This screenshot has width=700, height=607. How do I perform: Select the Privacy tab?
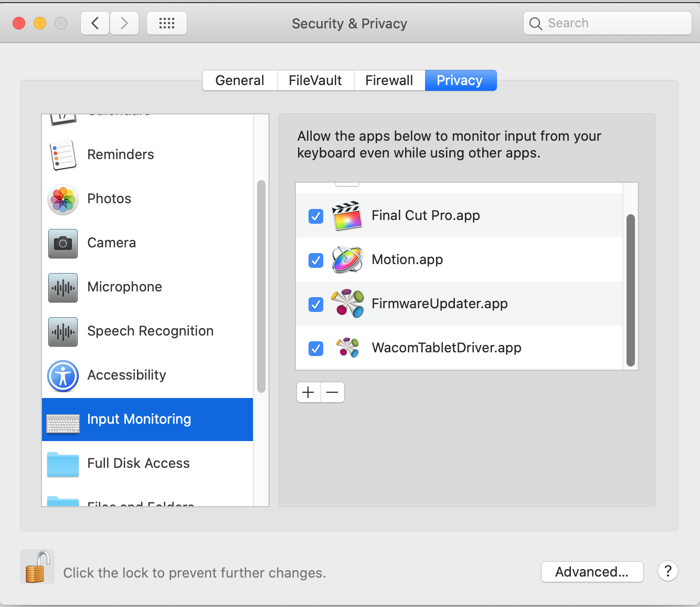tap(460, 80)
